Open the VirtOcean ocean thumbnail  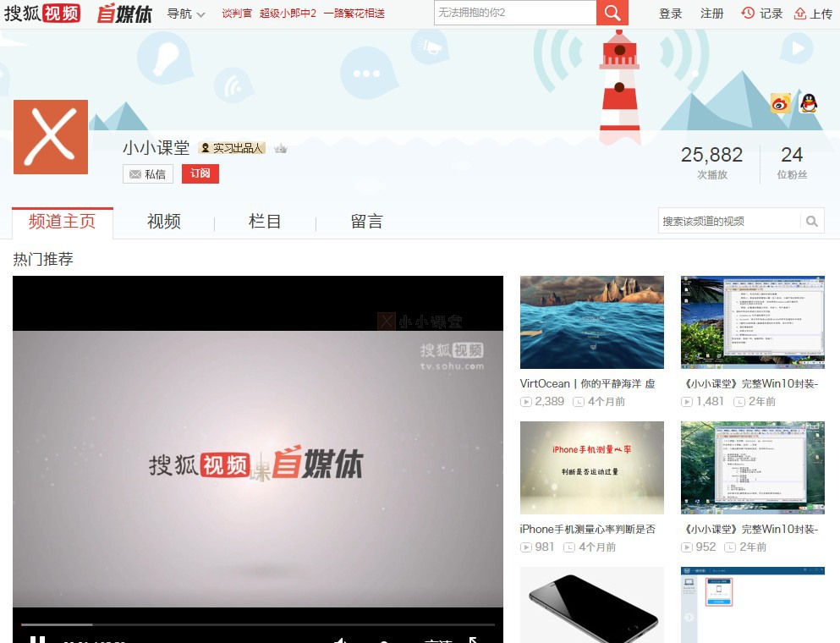point(592,322)
